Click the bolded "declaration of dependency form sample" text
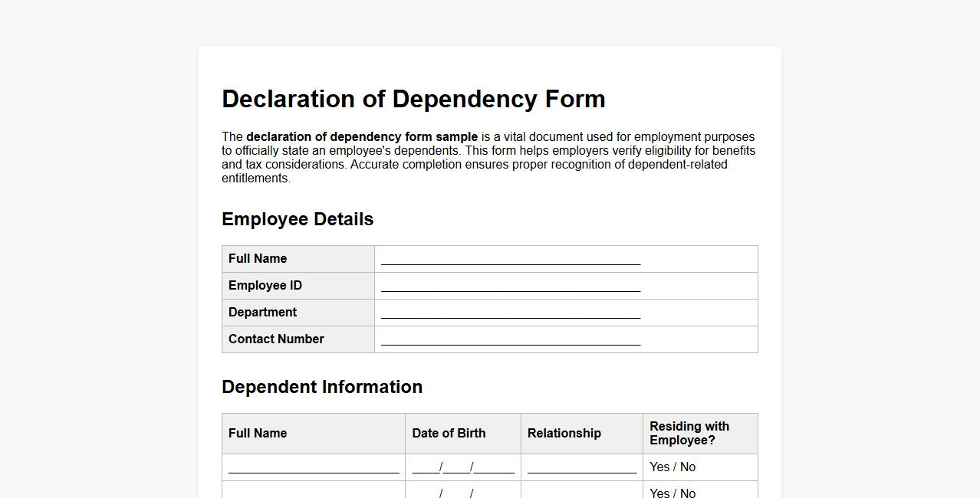 (363, 136)
